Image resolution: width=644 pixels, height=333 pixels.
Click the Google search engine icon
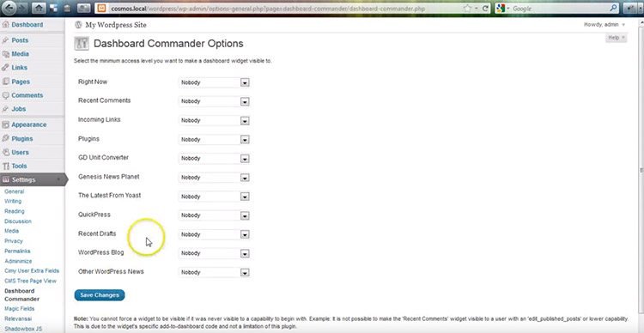pos(501,9)
